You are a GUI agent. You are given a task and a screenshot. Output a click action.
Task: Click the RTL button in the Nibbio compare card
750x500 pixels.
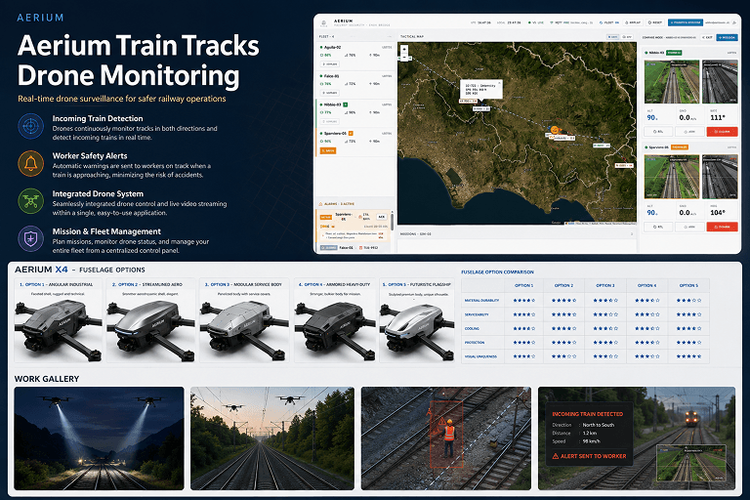[659, 131]
